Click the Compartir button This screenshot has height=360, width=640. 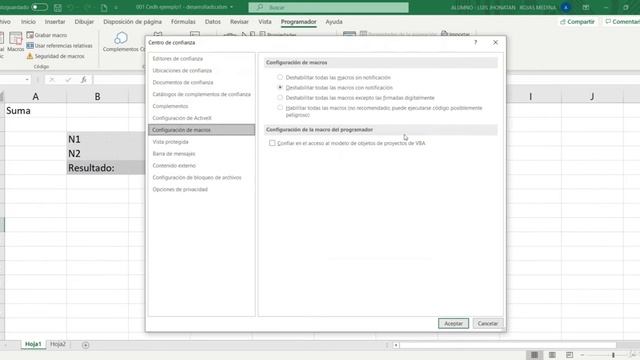tap(578, 22)
